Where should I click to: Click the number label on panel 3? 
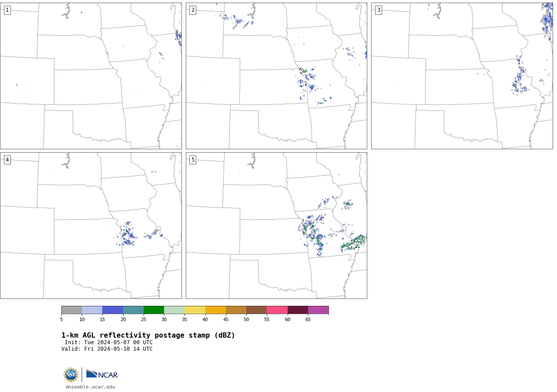click(378, 10)
